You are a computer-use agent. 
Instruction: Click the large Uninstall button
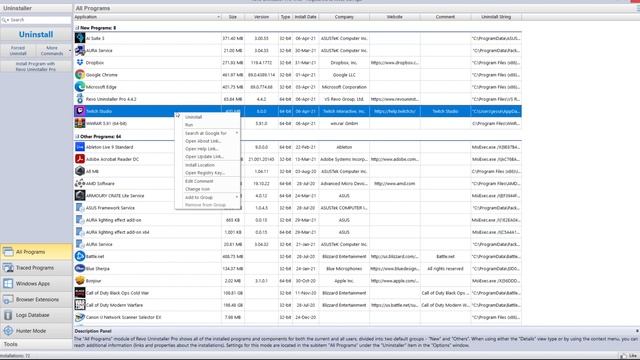(36, 34)
